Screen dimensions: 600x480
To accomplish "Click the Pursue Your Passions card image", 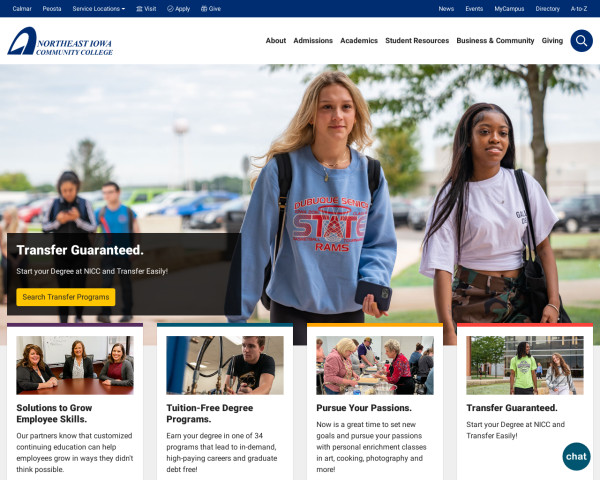I will [x=375, y=365].
